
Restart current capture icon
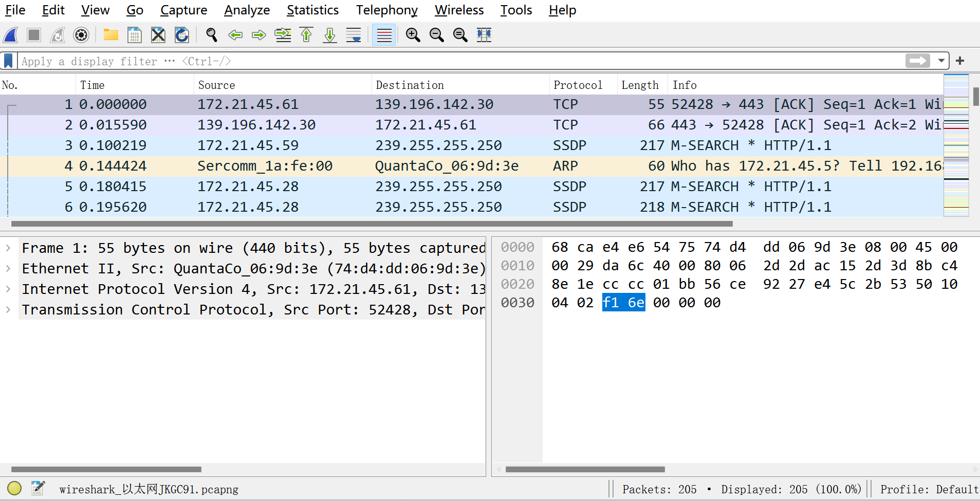58,35
